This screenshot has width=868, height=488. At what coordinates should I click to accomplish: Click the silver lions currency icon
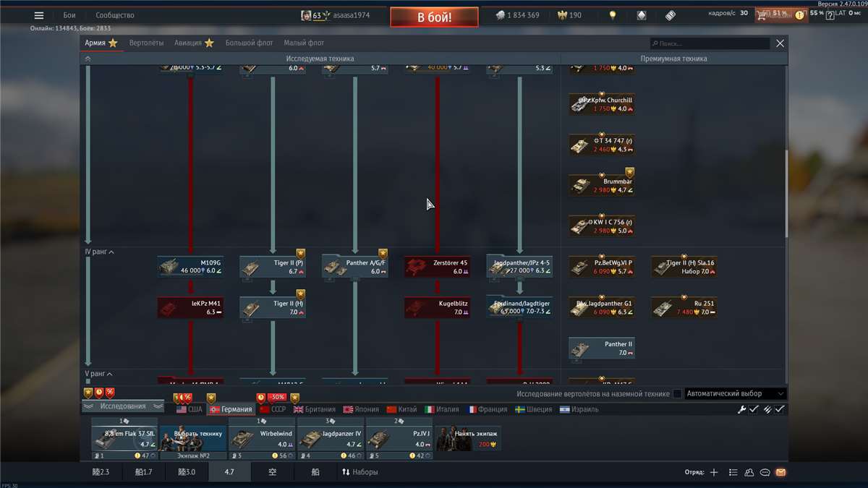[501, 15]
